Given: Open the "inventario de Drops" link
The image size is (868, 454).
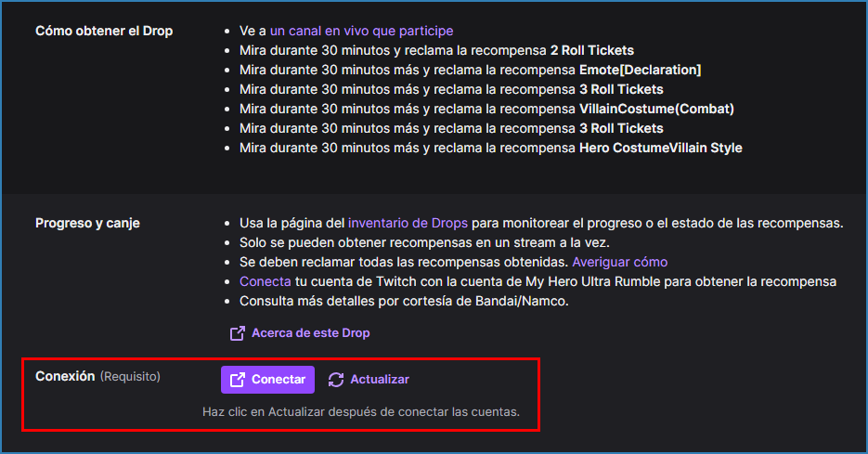Looking at the screenshot, I should click(408, 223).
